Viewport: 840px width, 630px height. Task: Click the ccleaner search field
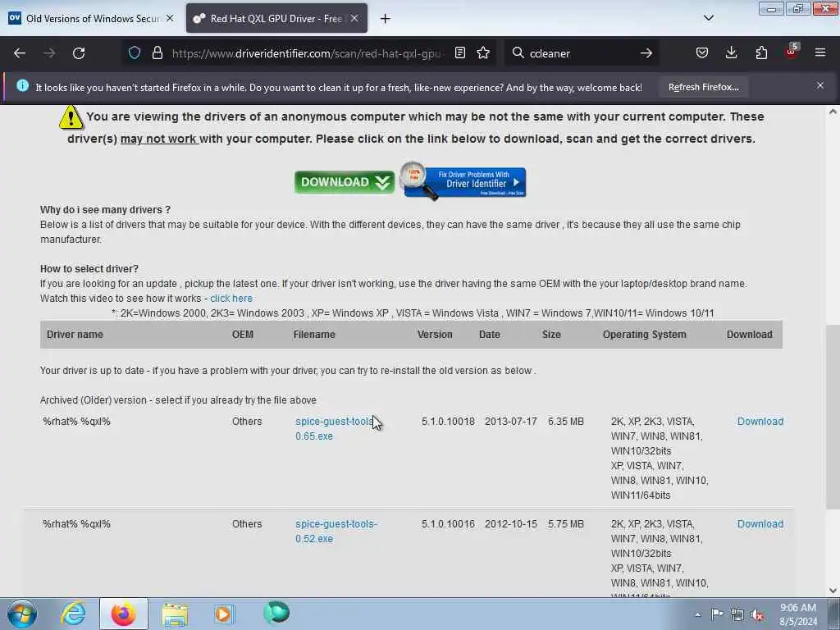(x=582, y=53)
